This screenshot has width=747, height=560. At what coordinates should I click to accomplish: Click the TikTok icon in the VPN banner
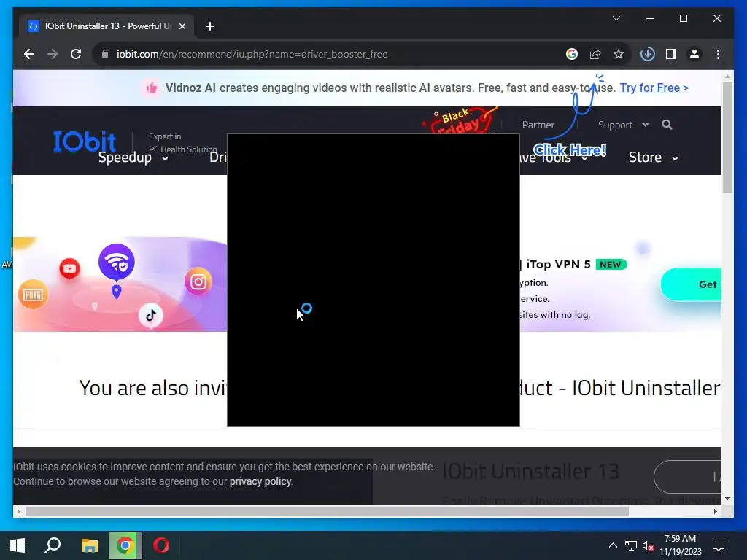click(x=150, y=315)
